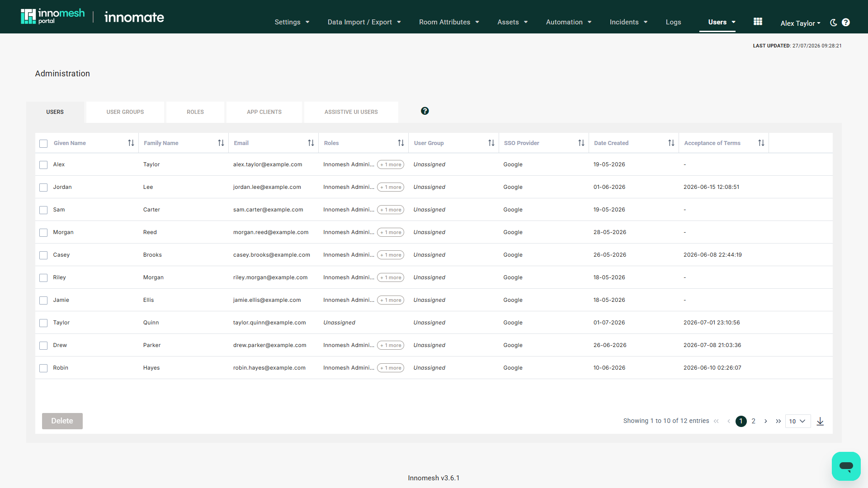This screenshot has width=868, height=488.
Task: Click acceptance time 2026-06-15 12:08:51
Action: point(712,187)
